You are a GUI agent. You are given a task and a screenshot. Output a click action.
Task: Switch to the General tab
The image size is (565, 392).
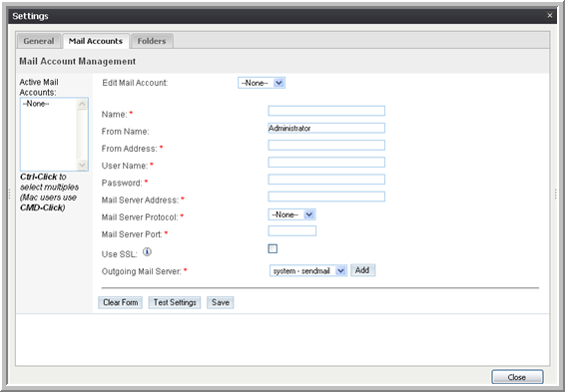pos(39,41)
